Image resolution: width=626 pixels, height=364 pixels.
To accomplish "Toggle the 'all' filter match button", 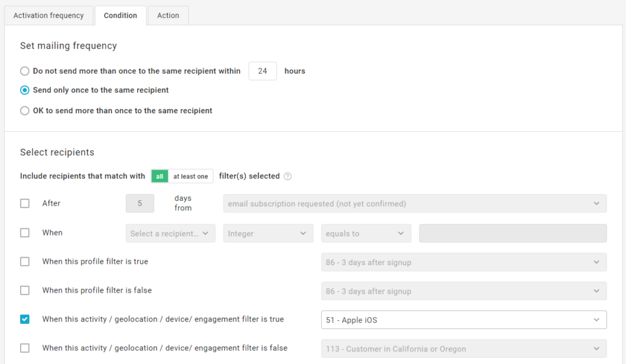I will point(160,176).
